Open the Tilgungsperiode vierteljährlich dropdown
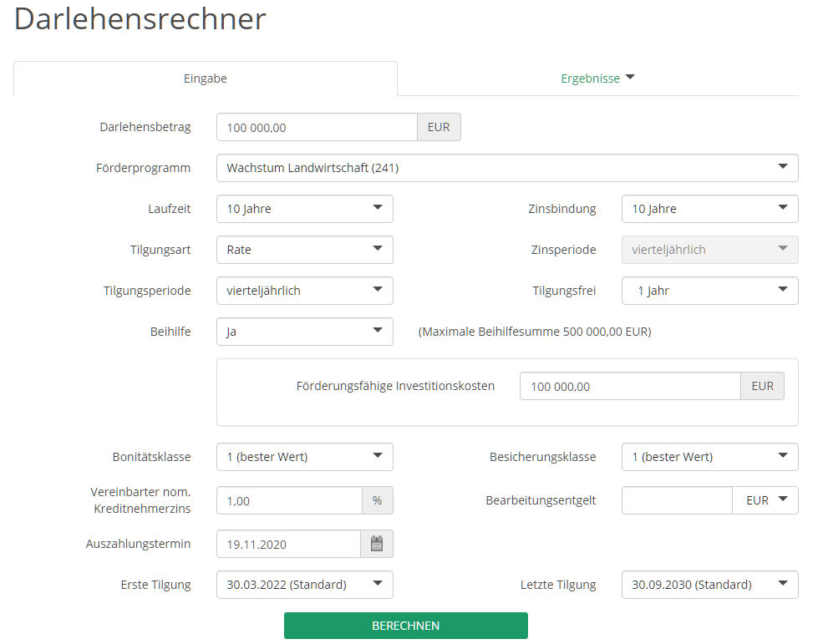 pyautogui.click(x=304, y=291)
